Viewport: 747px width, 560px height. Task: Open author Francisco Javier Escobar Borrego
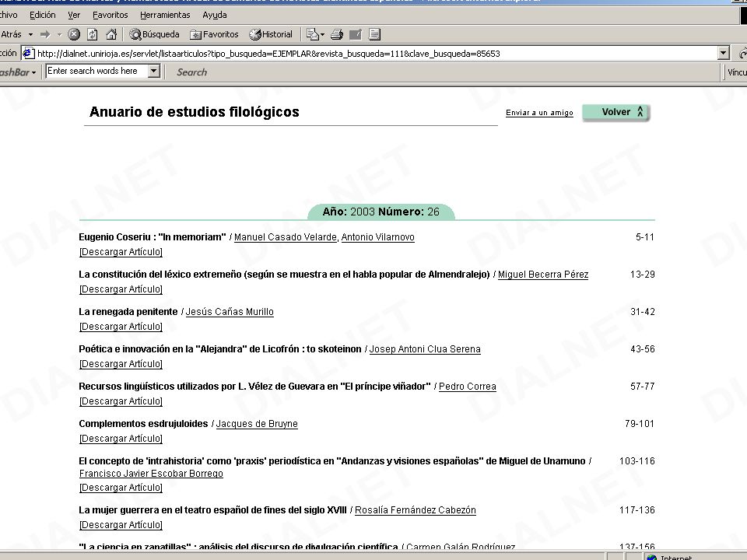151,474
